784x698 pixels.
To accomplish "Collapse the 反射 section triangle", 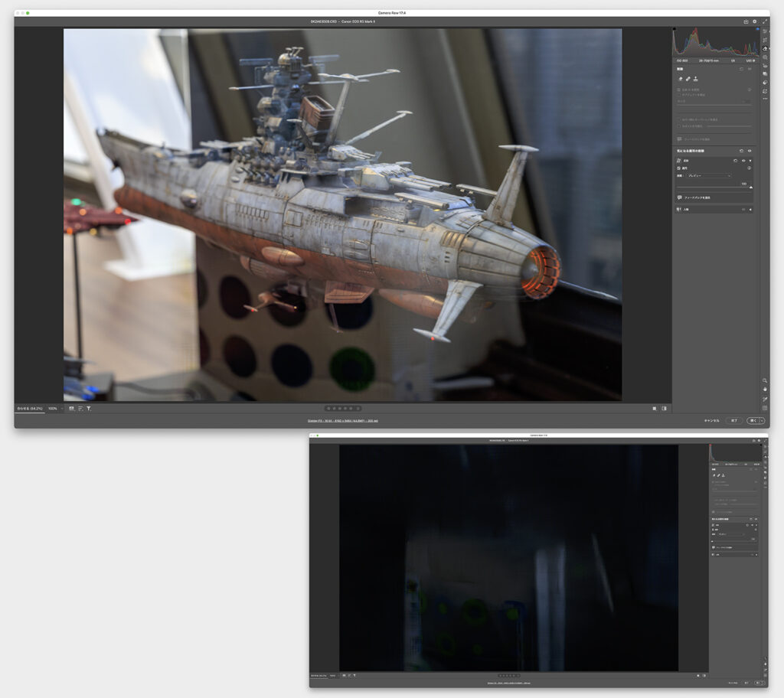I will click(750, 161).
